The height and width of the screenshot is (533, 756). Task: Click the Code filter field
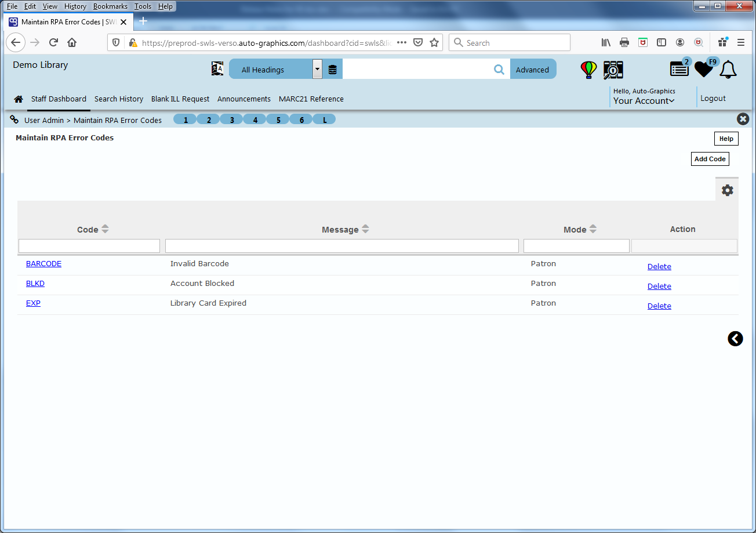pos(89,246)
